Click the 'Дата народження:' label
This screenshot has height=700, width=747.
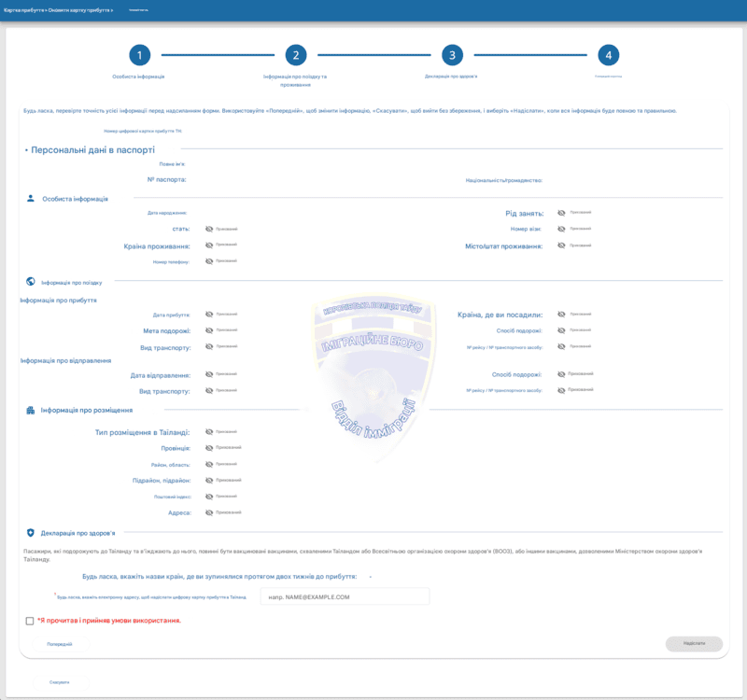pyautogui.click(x=167, y=213)
